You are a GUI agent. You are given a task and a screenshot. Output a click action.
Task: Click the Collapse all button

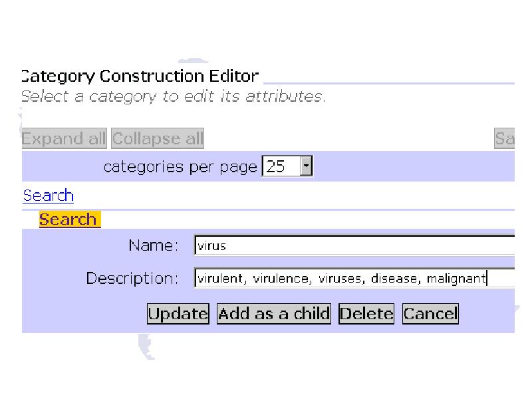pyautogui.click(x=158, y=138)
